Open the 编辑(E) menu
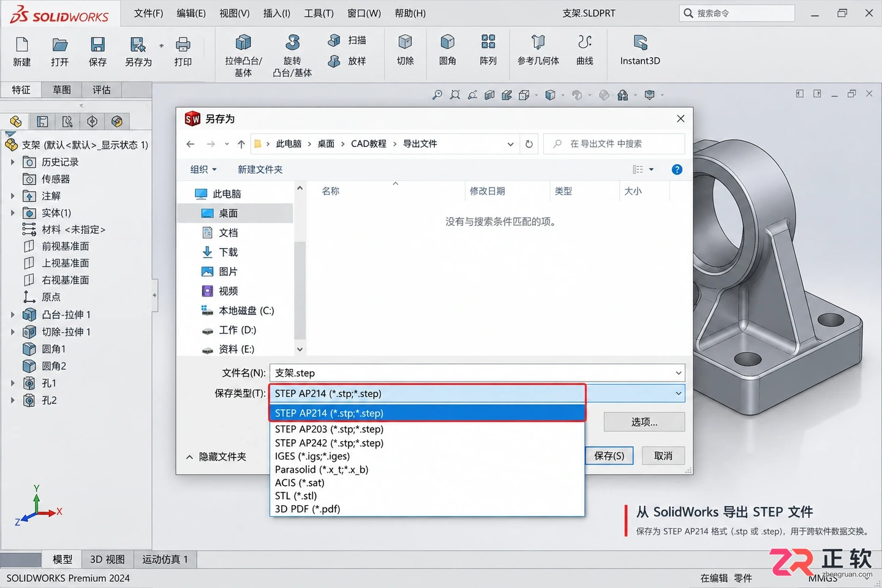The height and width of the screenshot is (588, 882). pos(191,13)
